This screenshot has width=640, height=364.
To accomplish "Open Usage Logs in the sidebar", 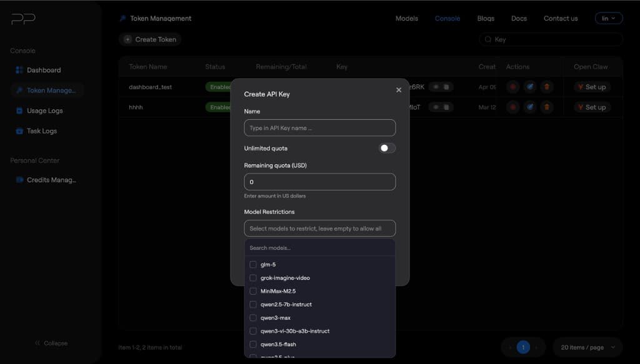I will (47, 111).
